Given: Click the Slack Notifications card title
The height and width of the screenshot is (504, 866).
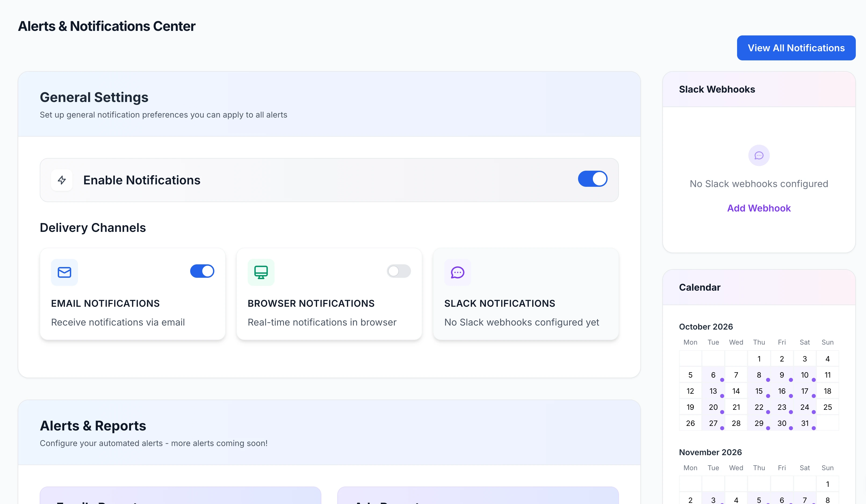Looking at the screenshot, I should tap(500, 304).
